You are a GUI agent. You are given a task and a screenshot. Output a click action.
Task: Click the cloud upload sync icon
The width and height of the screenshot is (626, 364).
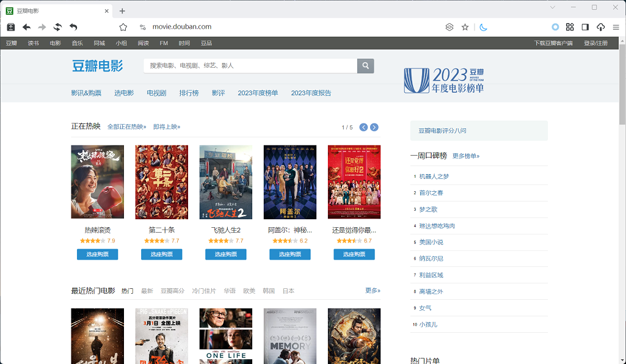tap(600, 27)
